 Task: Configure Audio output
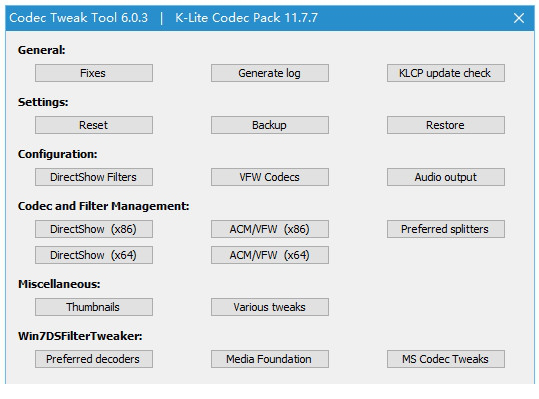446,177
